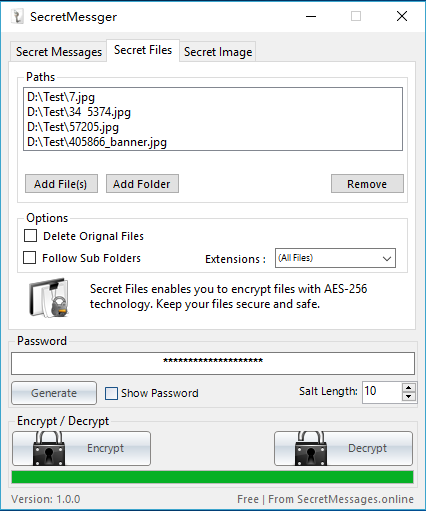The image size is (426, 511).
Task: Click the locked documents icon beside description
Action: pos(49,297)
